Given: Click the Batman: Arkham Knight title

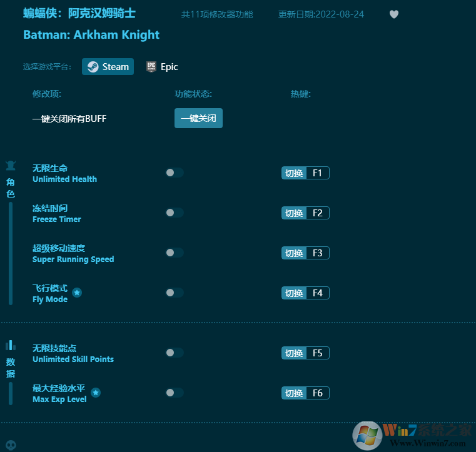Looking at the screenshot, I should 91,35.
